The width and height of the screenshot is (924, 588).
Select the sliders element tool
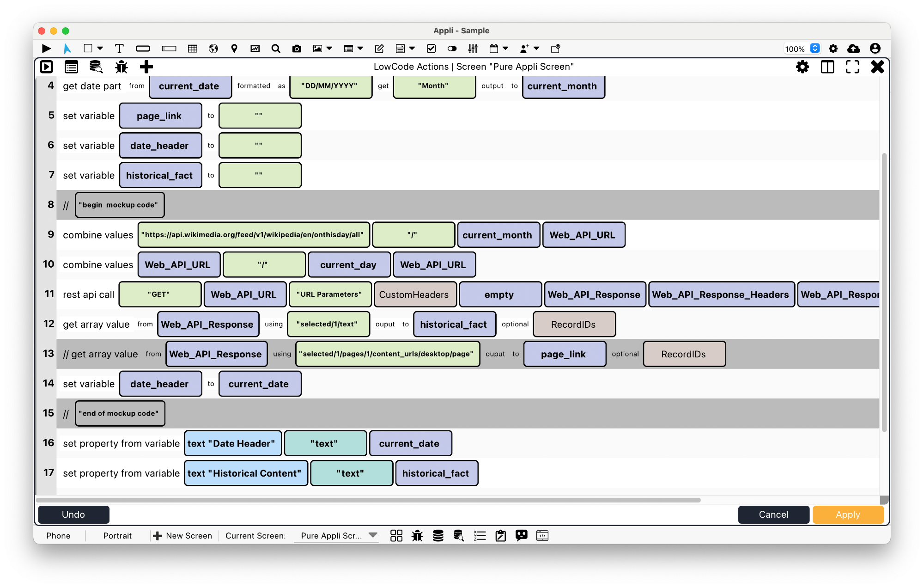coord(473,49)
